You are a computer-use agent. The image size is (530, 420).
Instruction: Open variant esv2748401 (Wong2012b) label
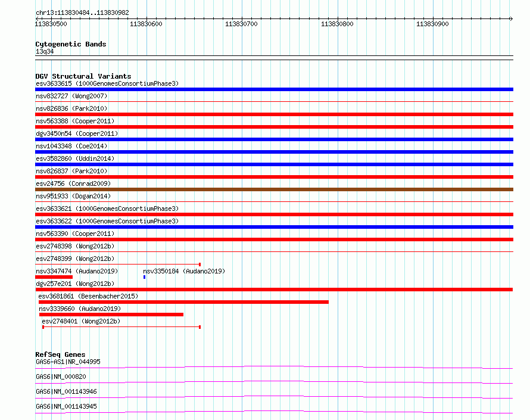(81, 321)
